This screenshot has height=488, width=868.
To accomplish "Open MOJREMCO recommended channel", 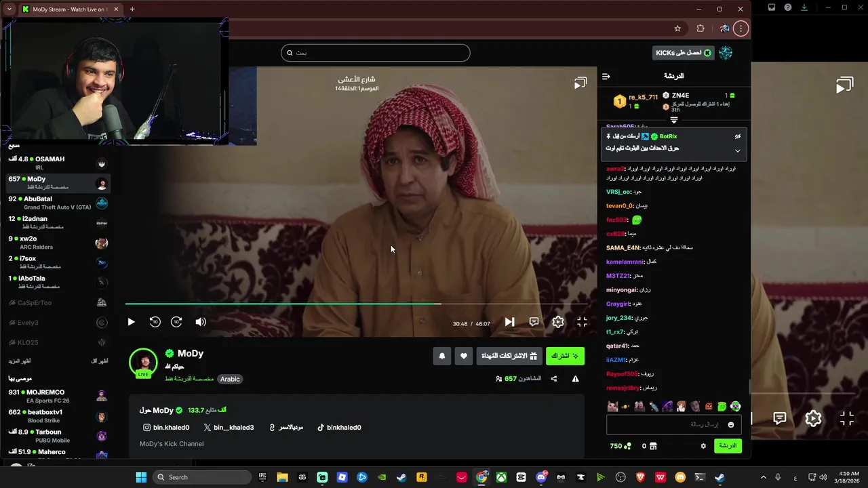I will coord(57,396).
